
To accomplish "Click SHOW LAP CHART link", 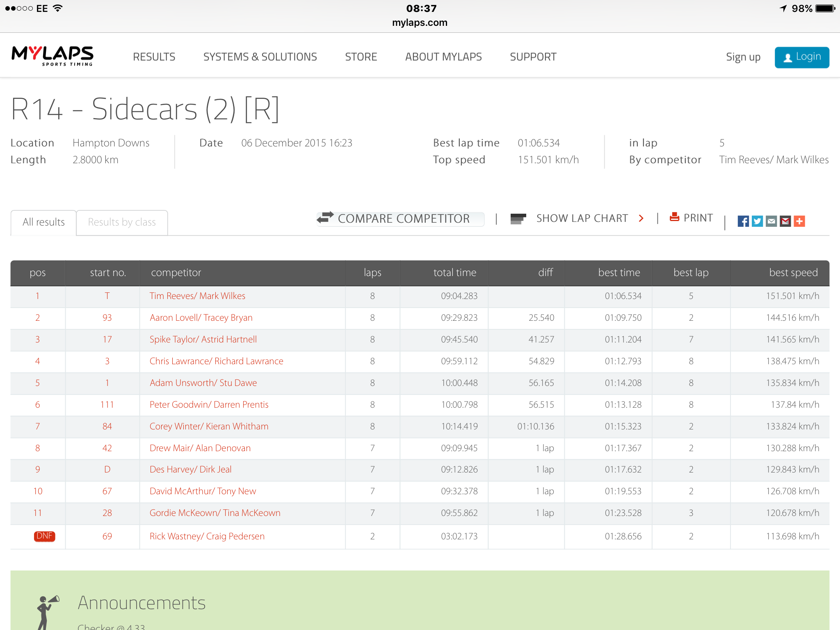I will pyautogui.click(x=582, y=218).
